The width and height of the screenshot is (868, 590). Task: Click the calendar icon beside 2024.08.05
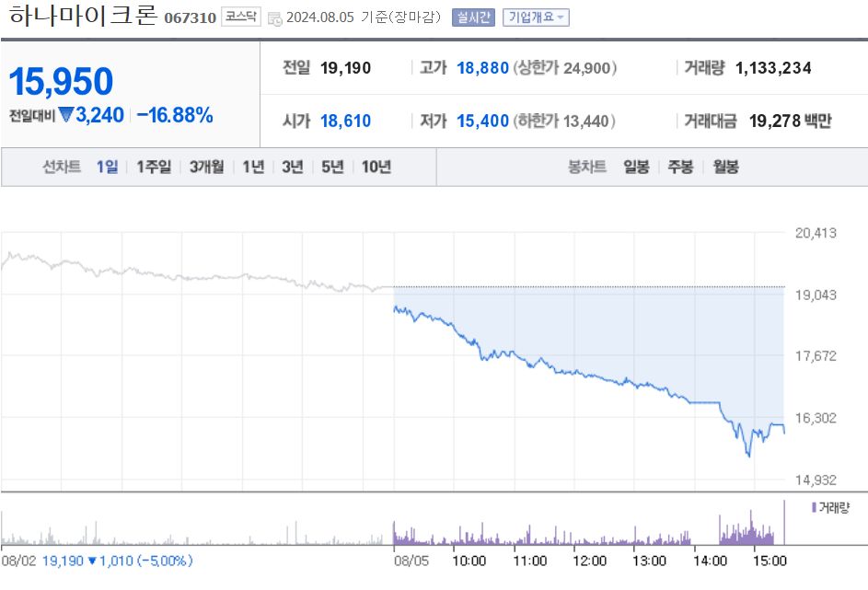[x=274, y=18]
